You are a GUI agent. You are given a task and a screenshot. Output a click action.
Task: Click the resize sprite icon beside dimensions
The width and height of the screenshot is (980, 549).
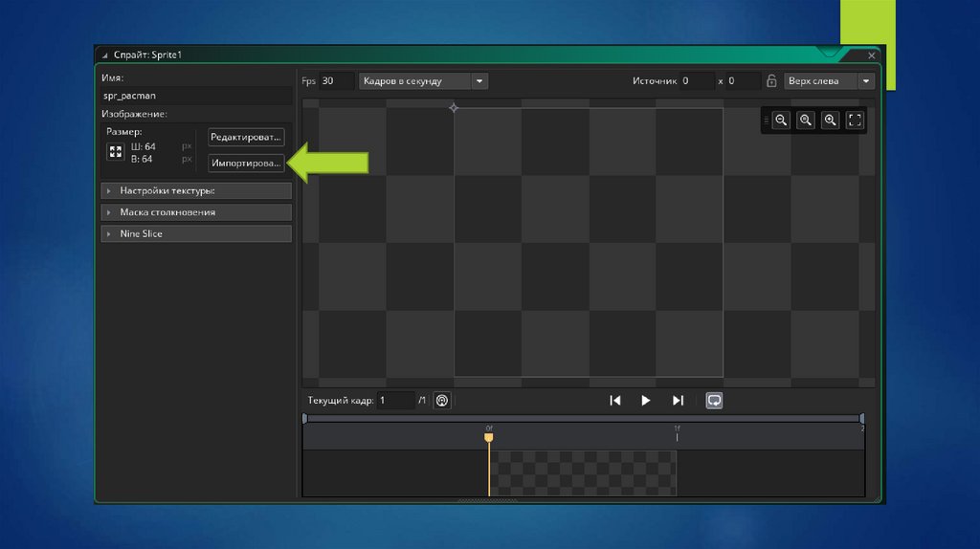coord(116,152)
